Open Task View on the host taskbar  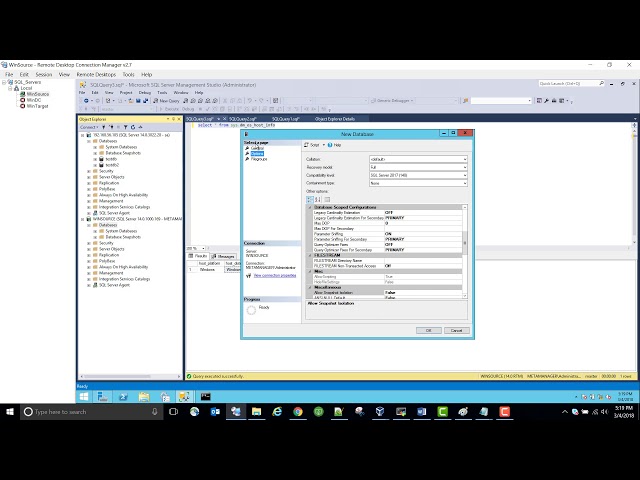(x=173, y=412)
